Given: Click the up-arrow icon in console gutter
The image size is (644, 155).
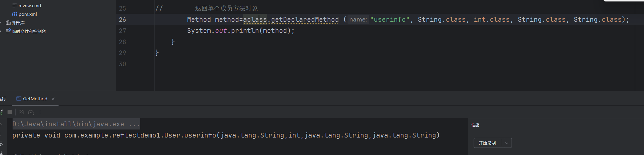Looking at the screenshot, I should [1, 125].
